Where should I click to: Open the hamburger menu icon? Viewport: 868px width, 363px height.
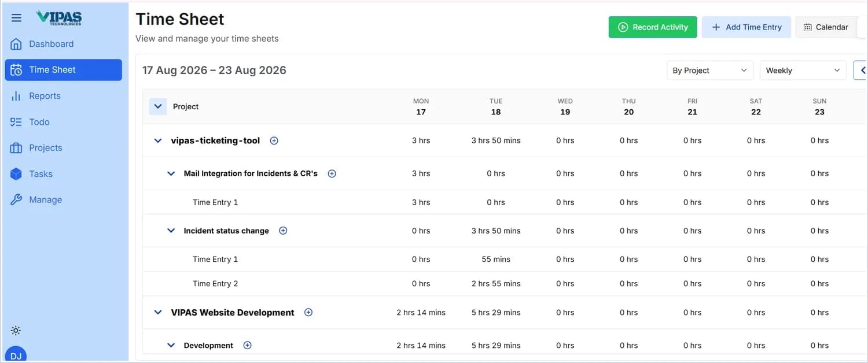pos(16,18)
